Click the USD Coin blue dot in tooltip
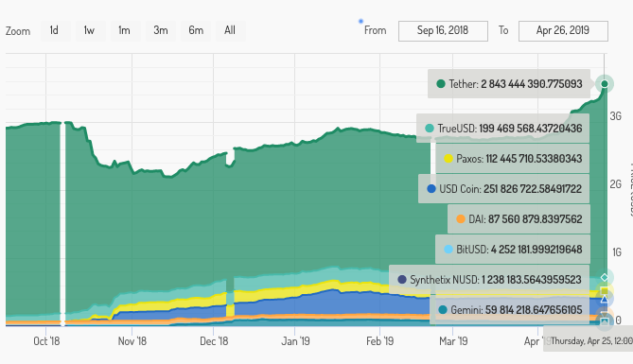 (x=431, y=189)
